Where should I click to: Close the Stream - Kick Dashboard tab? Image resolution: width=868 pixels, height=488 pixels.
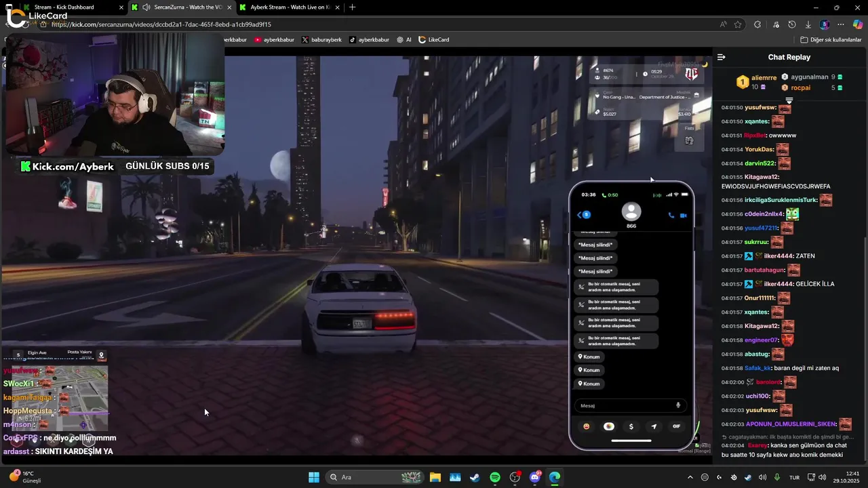[x=121, y=7]
